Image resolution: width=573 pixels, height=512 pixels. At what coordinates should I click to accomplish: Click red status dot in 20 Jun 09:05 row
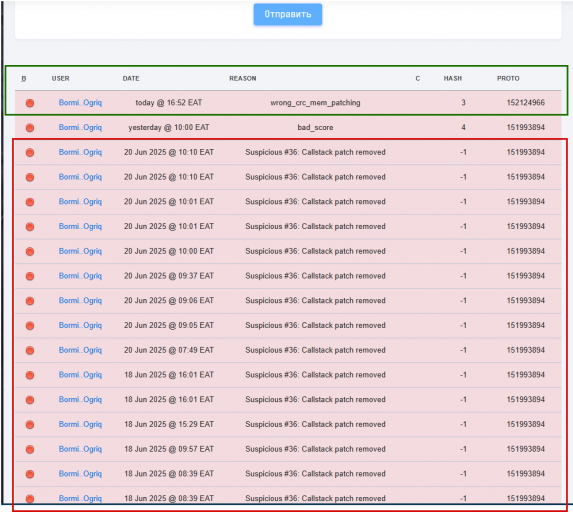coord(30,326)
